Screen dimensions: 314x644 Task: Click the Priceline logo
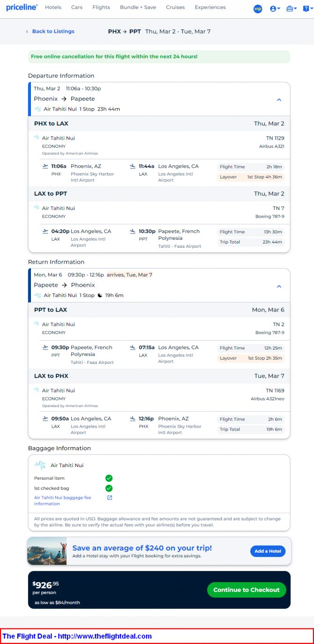[22, 7]
